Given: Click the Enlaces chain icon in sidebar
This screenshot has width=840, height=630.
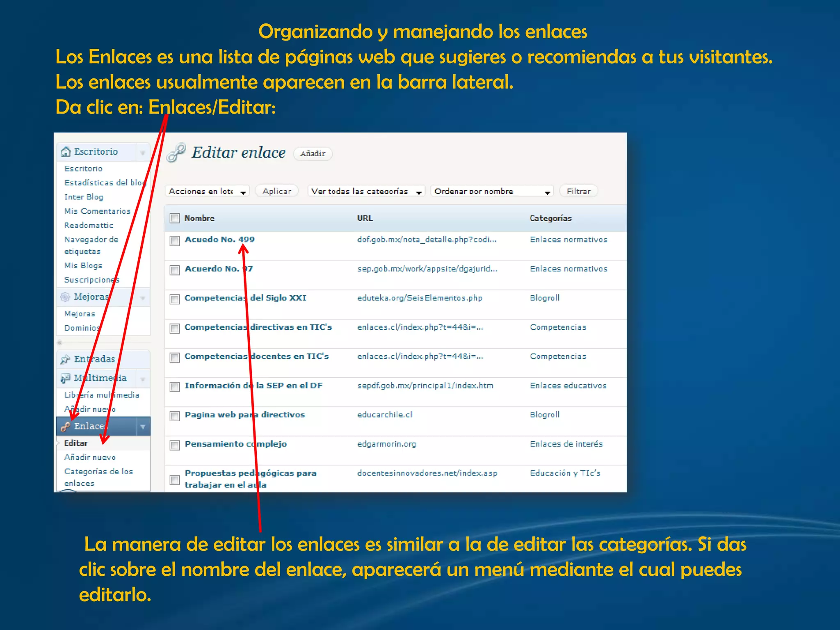Looking at the screenshot, I should 65,427.
